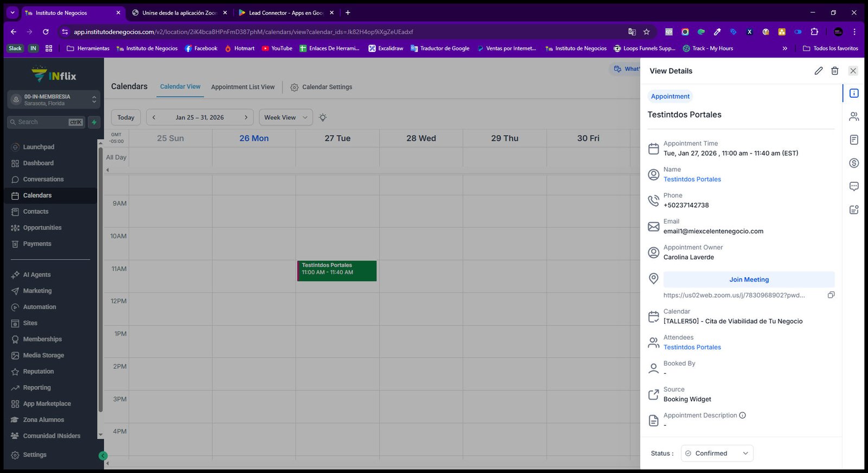
Task: Expand the 00-IN-MEMBRESIA location switcher
Action: point(54,100)
